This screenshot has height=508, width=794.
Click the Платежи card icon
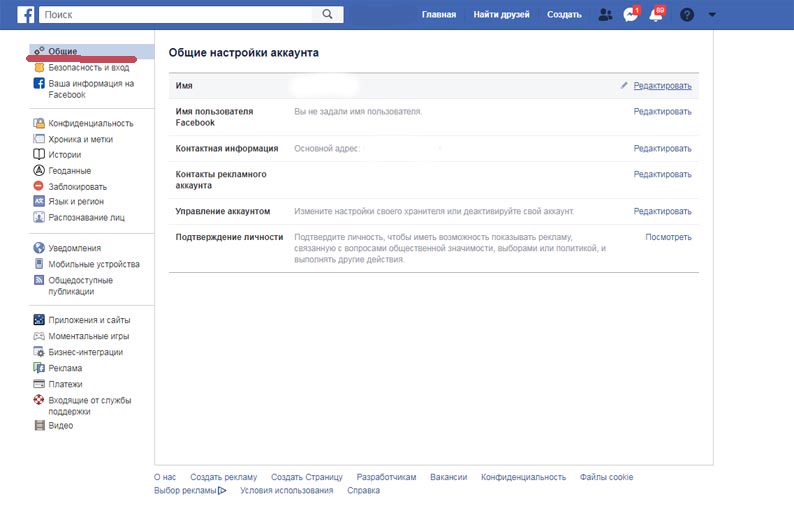(39, 384)
